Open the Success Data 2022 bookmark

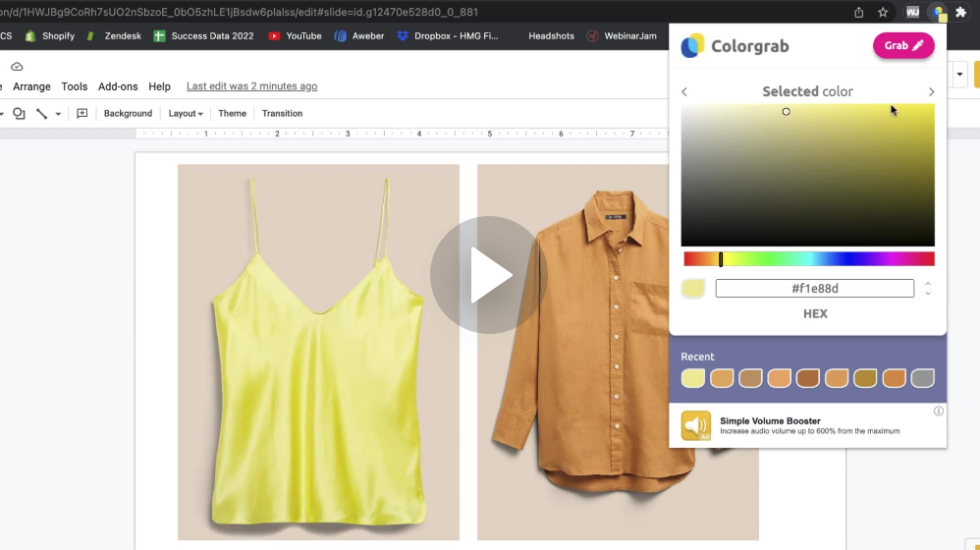click(203, 36)
